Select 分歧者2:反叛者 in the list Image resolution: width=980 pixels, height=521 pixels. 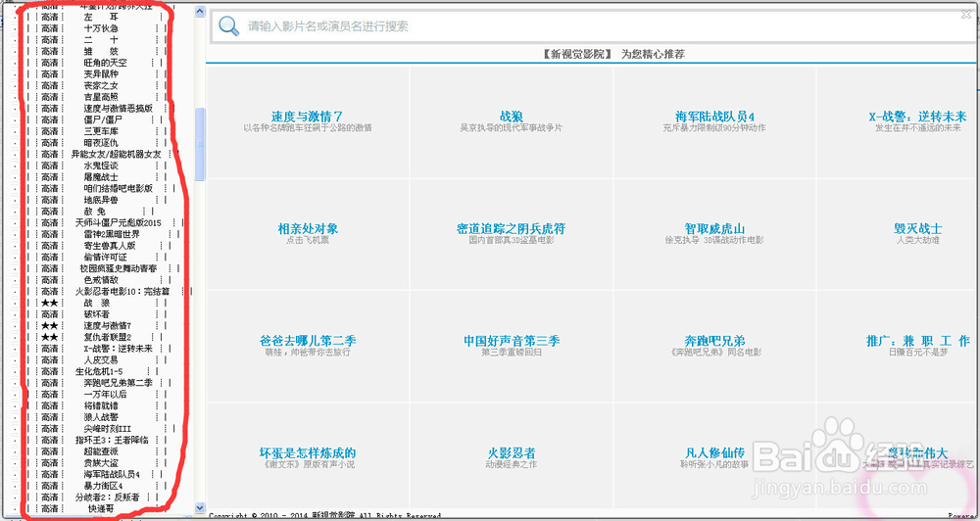click(x=107, y=497)
